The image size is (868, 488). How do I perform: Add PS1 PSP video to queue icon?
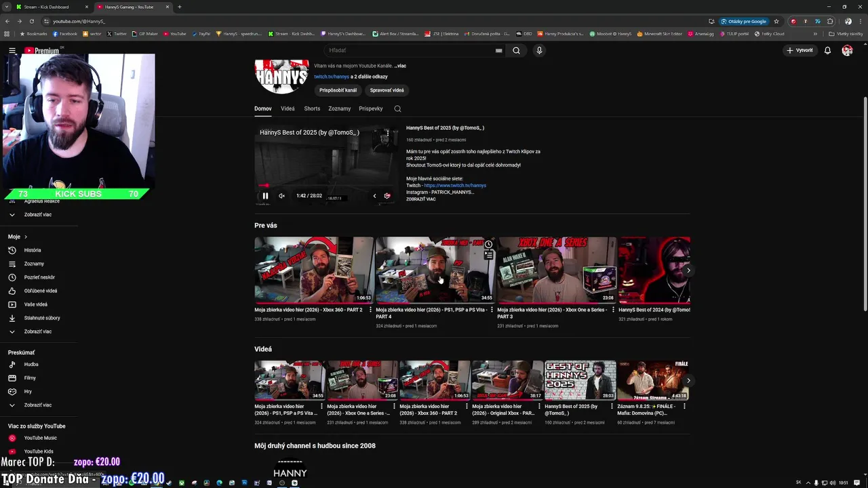(x=488, y=256)
